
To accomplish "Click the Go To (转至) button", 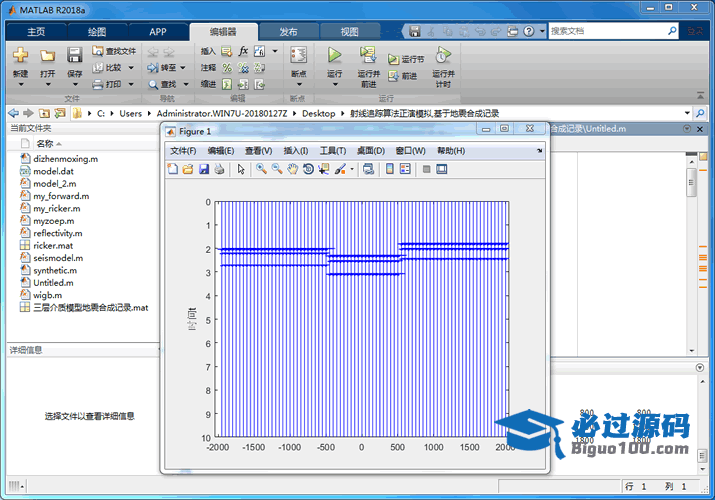I will coord(161,67).
